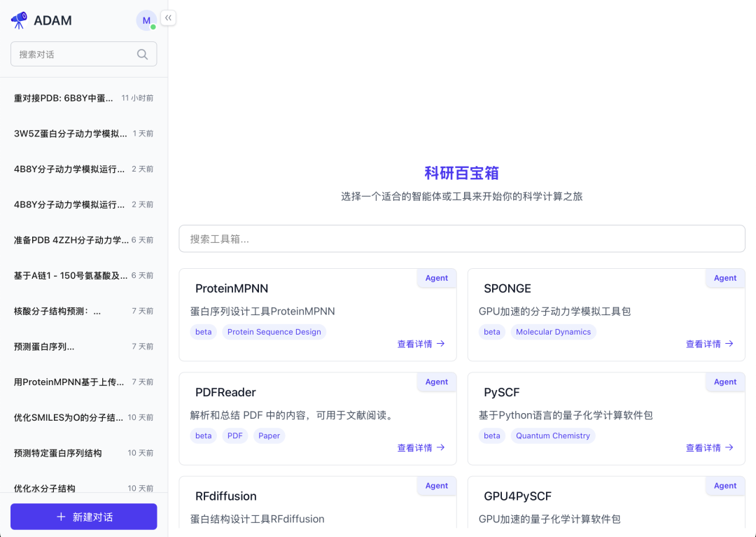
Task: Click the beta tag on ProteinMPNN
Action: click(x=203, y=332)
